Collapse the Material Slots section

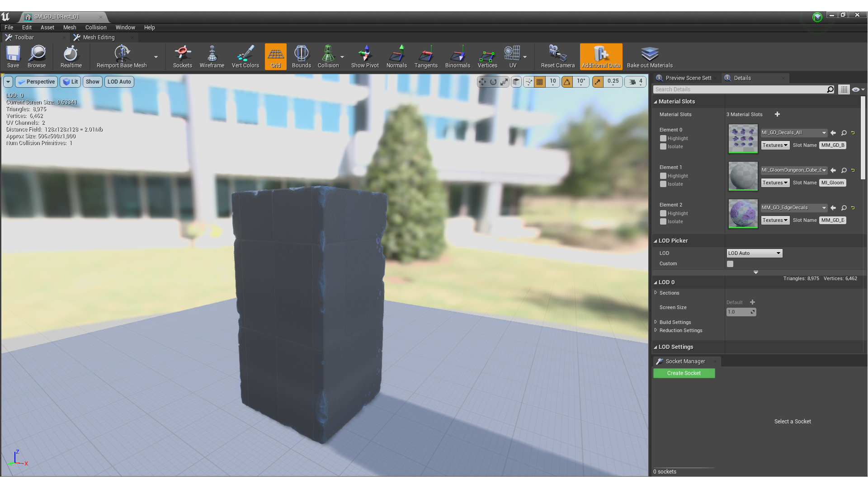pos(656,102)
